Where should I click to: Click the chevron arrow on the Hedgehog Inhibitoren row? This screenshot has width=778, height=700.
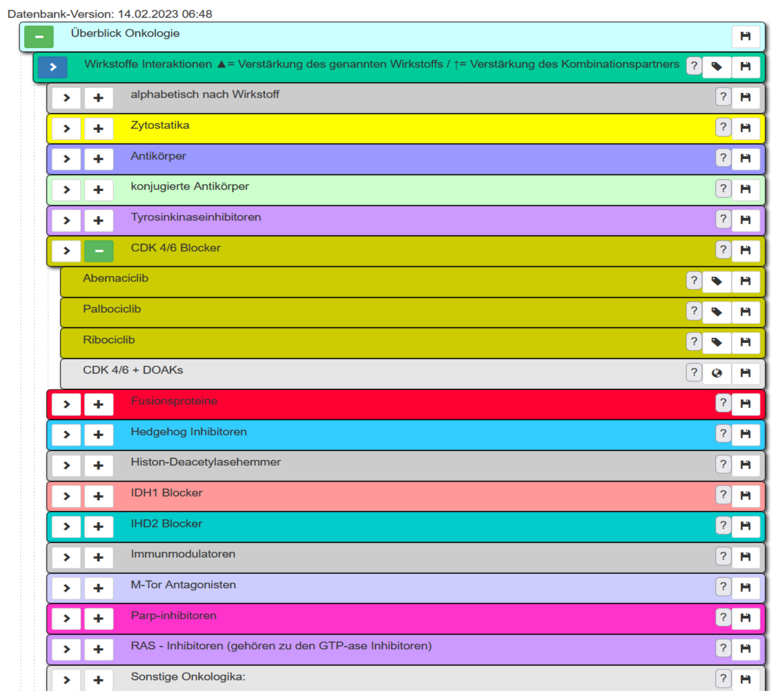coord(67,435)
